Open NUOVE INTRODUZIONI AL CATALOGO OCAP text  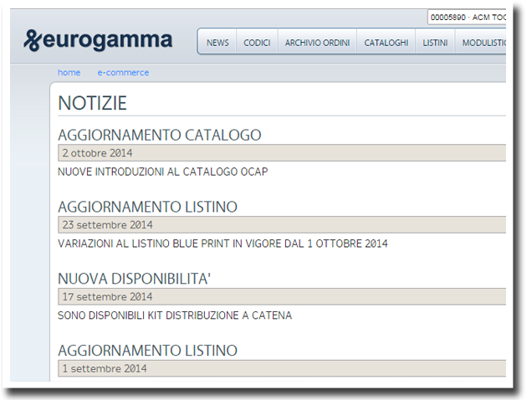[163, 172]
